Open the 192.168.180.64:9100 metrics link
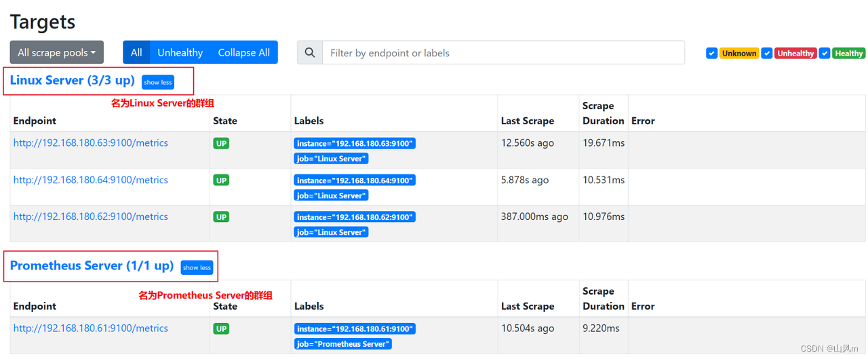The image size is (868, 359). 91,180
